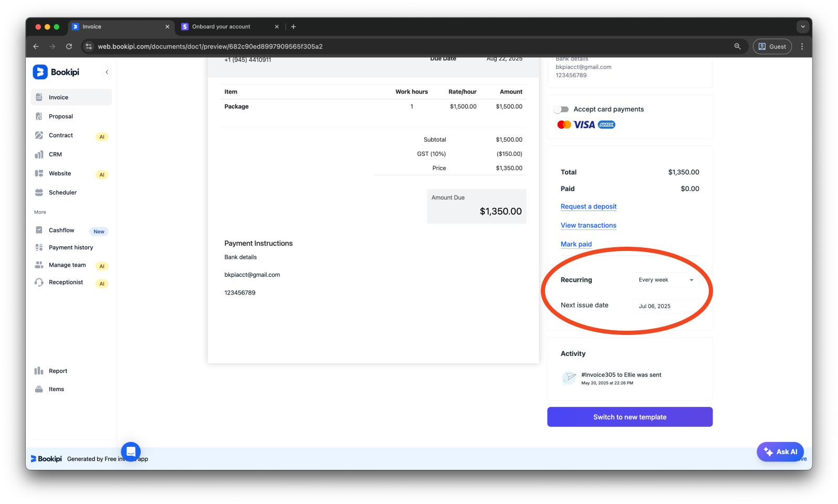838x504 pixels.
Task: Reload the page with refresh icon
Action: pos(69,46)
